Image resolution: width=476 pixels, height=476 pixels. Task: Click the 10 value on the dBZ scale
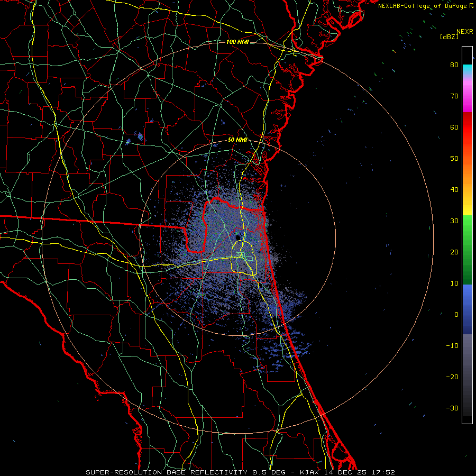[x=454, y=283]
